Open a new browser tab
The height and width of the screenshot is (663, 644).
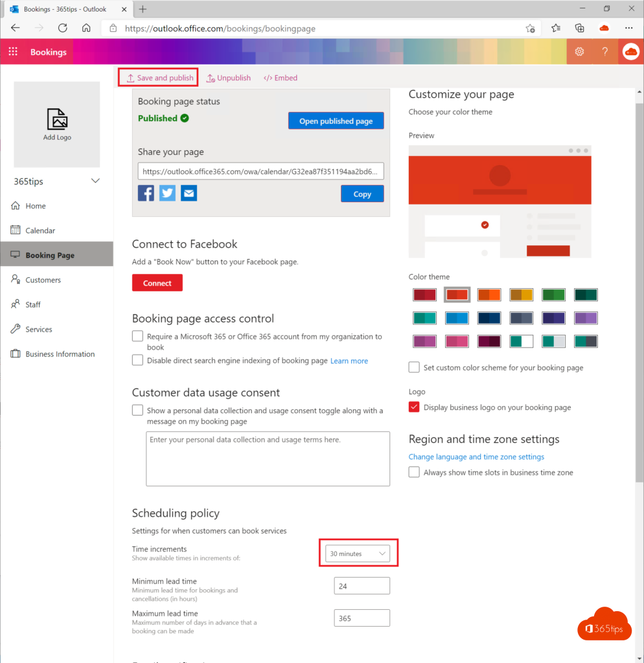tap(143, 9)
